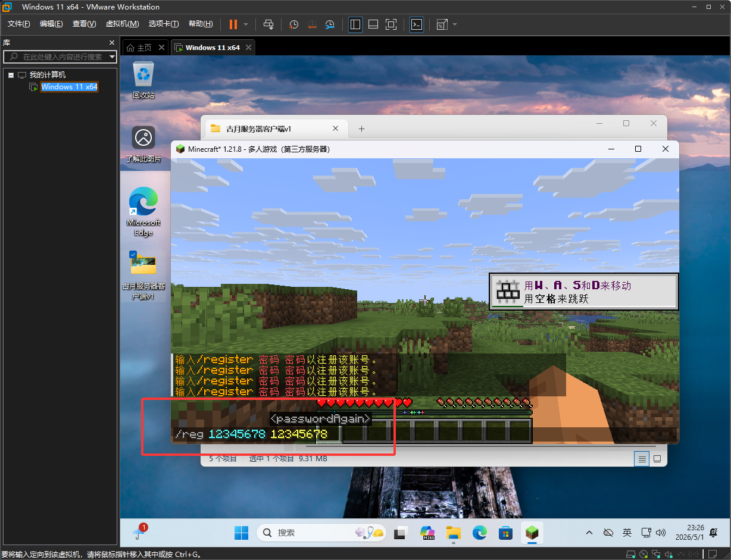Screen dimensions: 731x560
Task: Select the 古月服务器客户端v1 desktop folder
Action: (x=143, y=275)
